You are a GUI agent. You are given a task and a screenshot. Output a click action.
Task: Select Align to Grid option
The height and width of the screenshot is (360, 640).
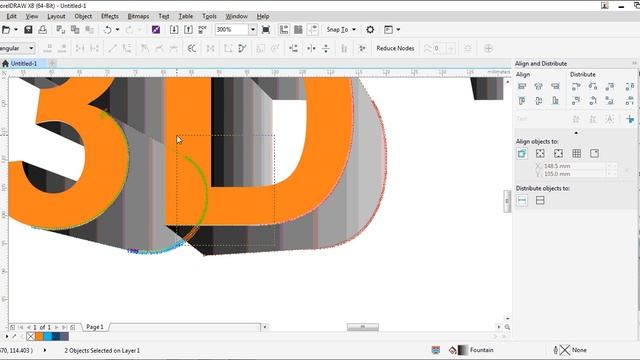coord(576,153)
